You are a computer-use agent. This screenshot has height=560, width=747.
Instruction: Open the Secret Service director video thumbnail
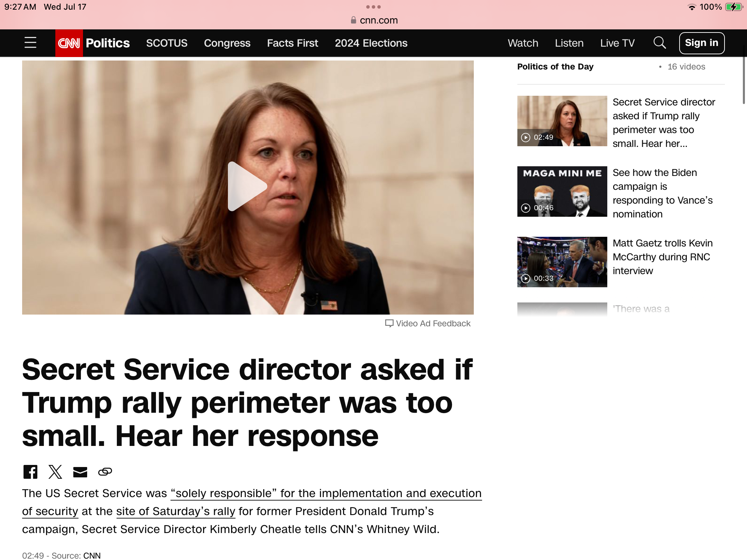coord(562,121)
